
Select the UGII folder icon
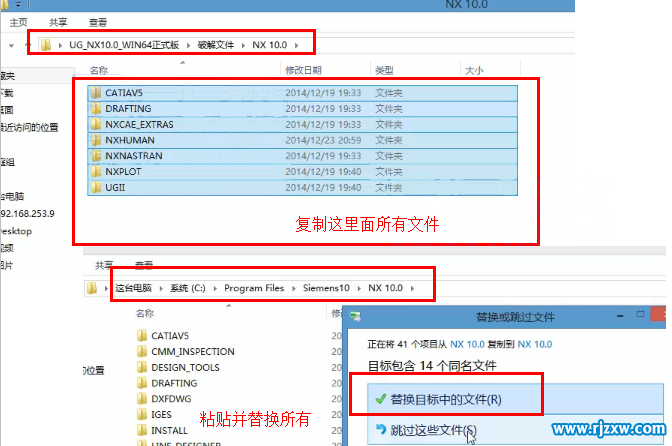[x=96, y=187]
